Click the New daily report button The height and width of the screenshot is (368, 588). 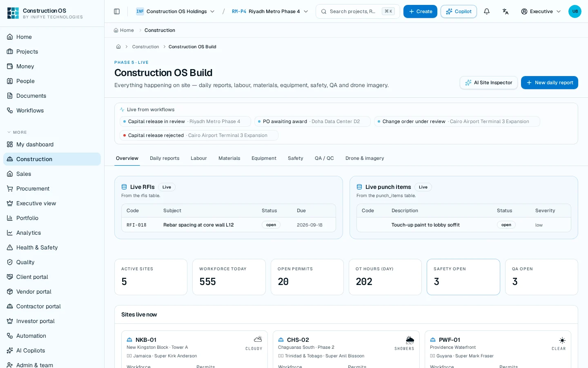[x=550, y=83]
